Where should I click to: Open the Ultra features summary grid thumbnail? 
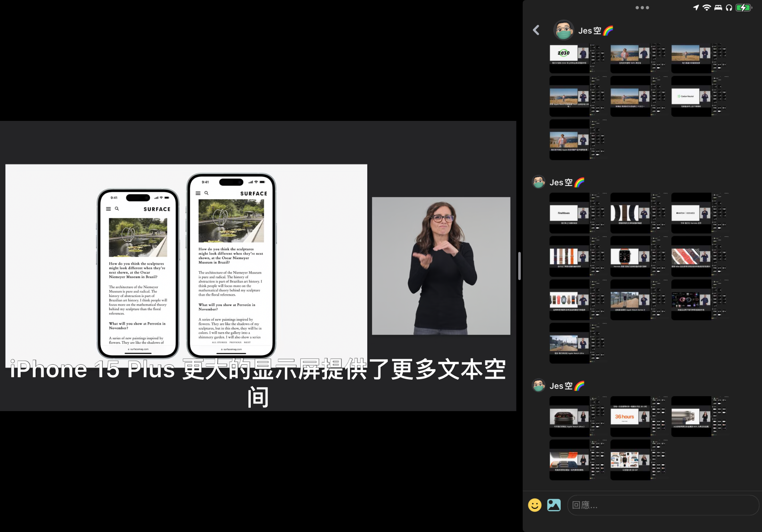tap(638, 460)
